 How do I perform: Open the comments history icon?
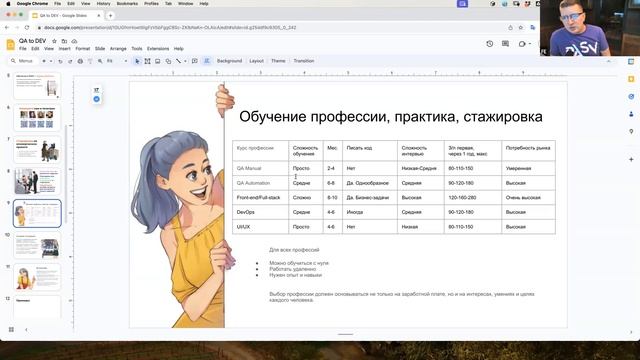coord(505,44)
